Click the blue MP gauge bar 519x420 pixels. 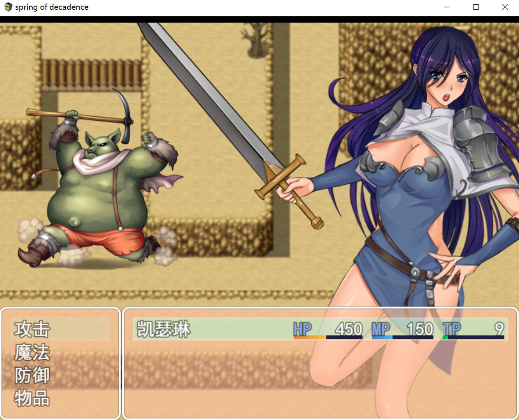tap(382, 337)
